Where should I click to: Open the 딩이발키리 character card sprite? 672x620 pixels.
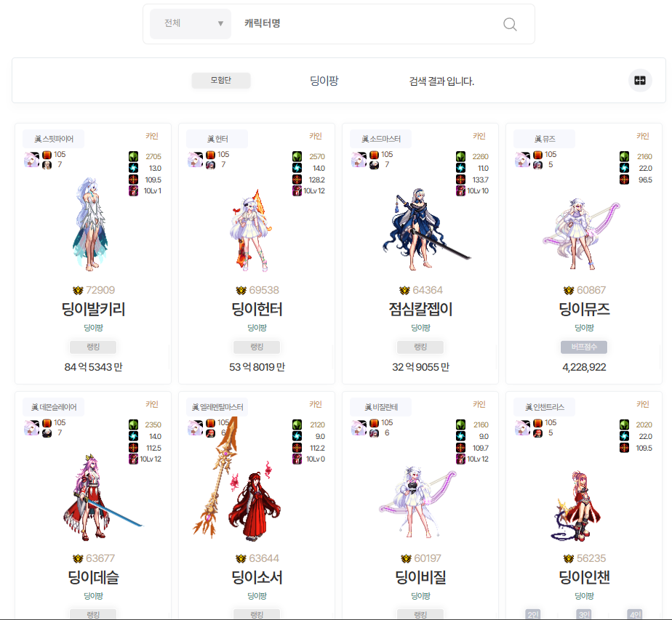90,224
